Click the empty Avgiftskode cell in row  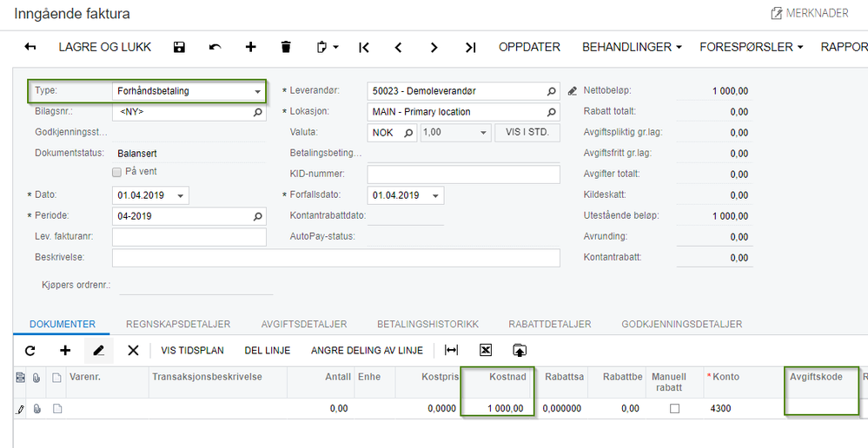pos(821,409)
